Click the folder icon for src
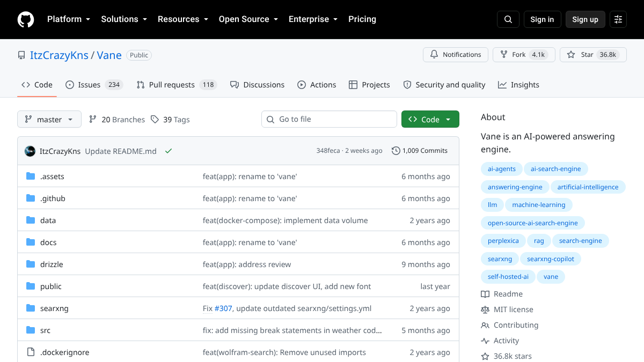This screenshot has width=644, height=362. tap(31, 330)
